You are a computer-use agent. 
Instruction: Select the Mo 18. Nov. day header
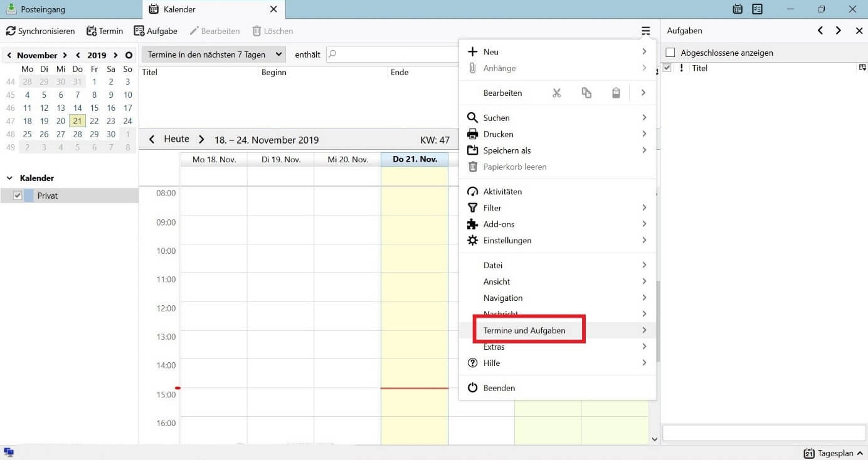click(214, 159)
